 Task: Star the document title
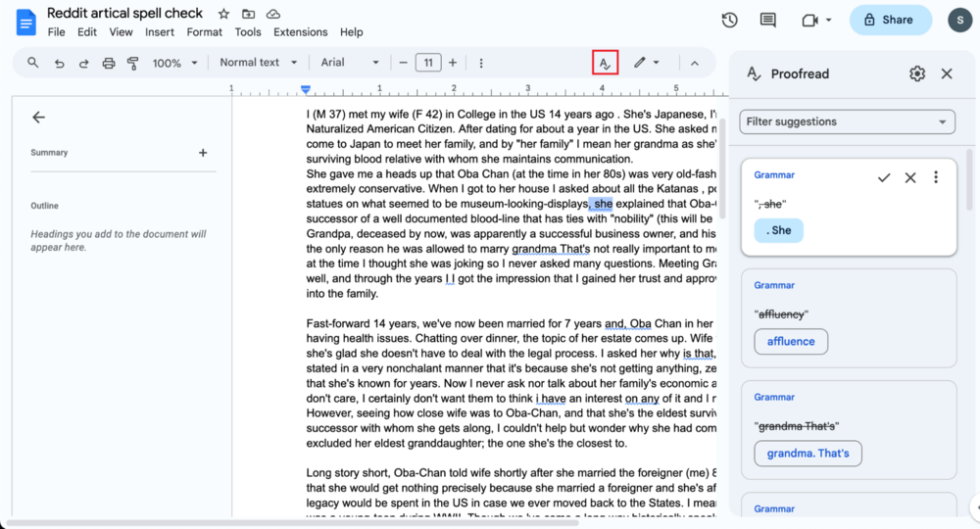tap(223, 14)
